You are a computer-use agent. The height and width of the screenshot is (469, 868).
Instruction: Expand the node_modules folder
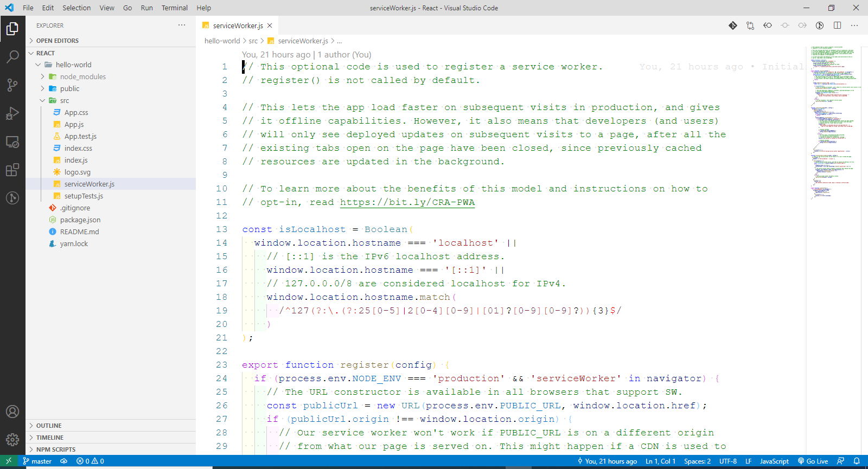click(111, 76)
